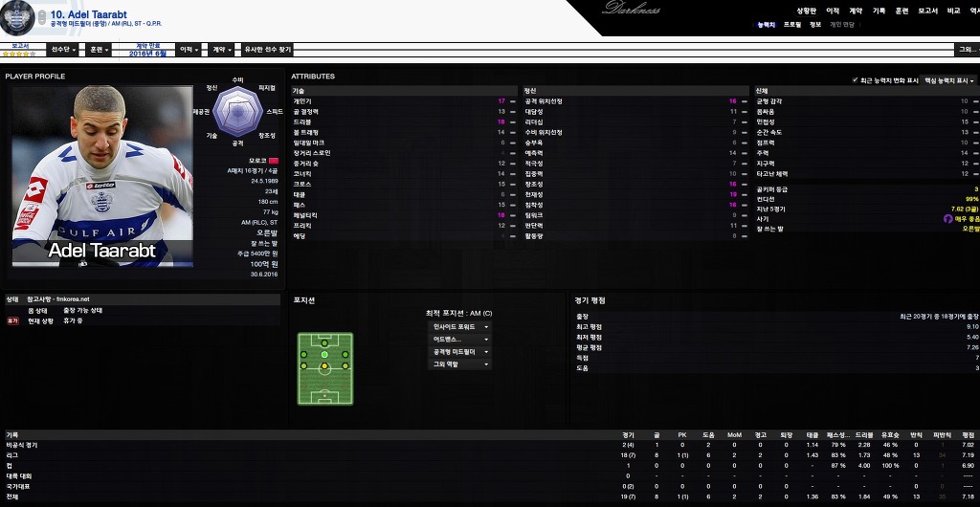Click the 드리블 attribute row

[x=404, y=121]
